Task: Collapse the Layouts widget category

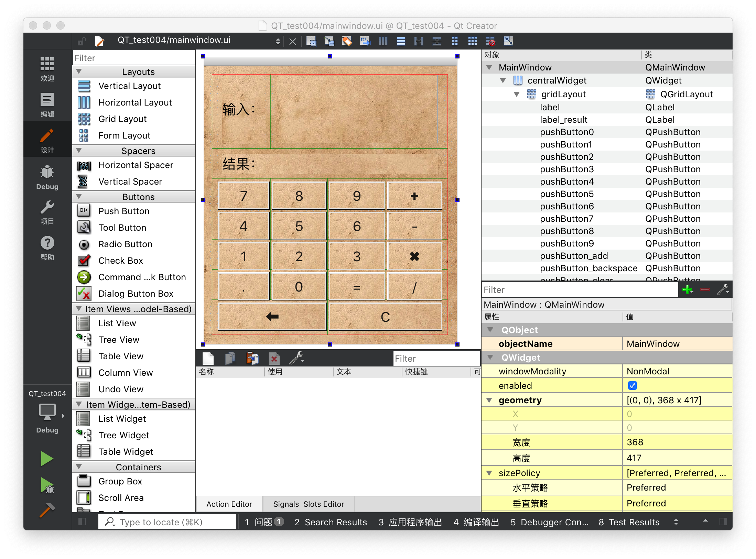Action: 79,72
